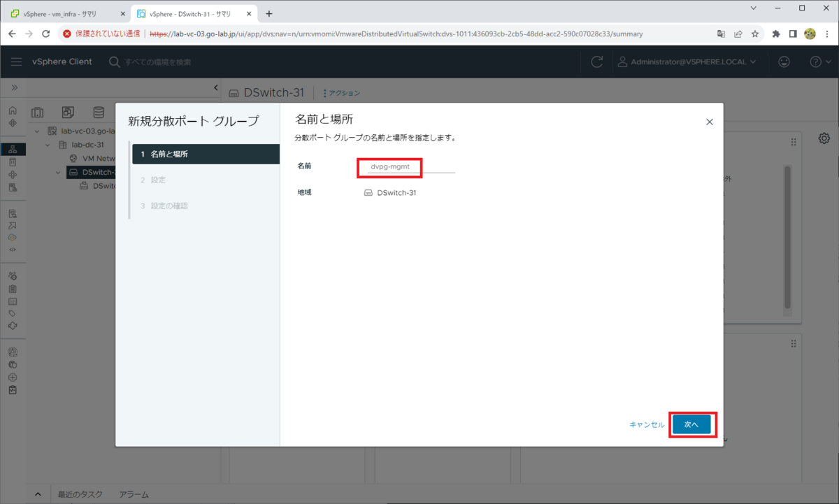Click the Home icon in left sidebar

pyautogui.click(x=13, y=110)
